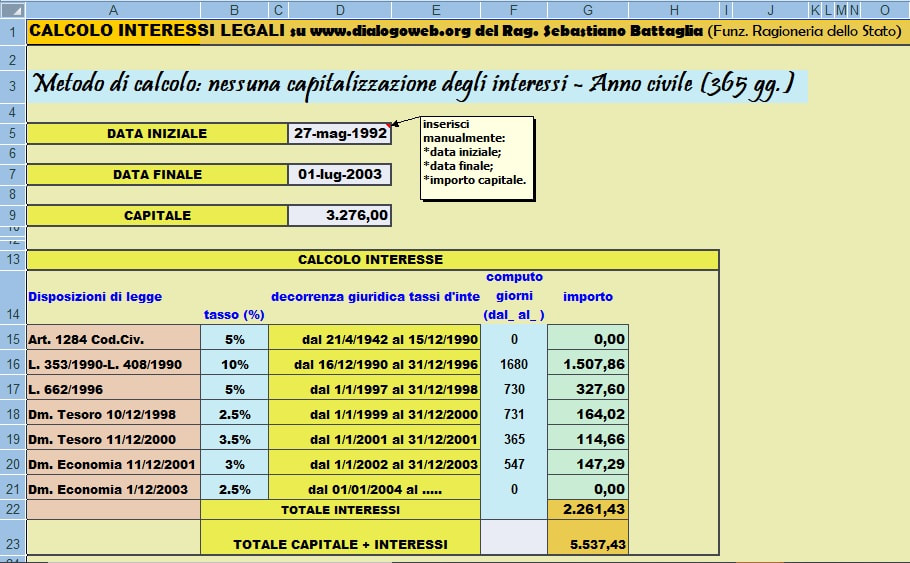The image size is (910, 563).
Task: Select the dal 1/1/1999 al 31/12/2000 cell
Action: [x=374, y=414]
